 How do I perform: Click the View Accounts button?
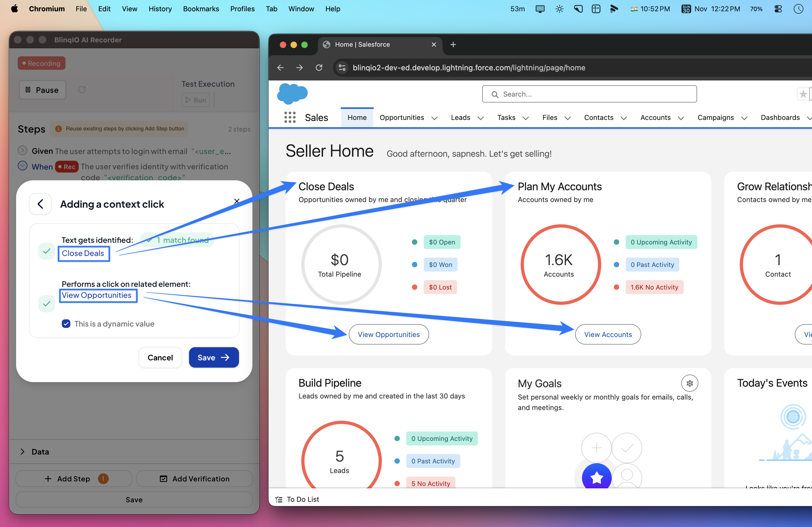point(608,334)
